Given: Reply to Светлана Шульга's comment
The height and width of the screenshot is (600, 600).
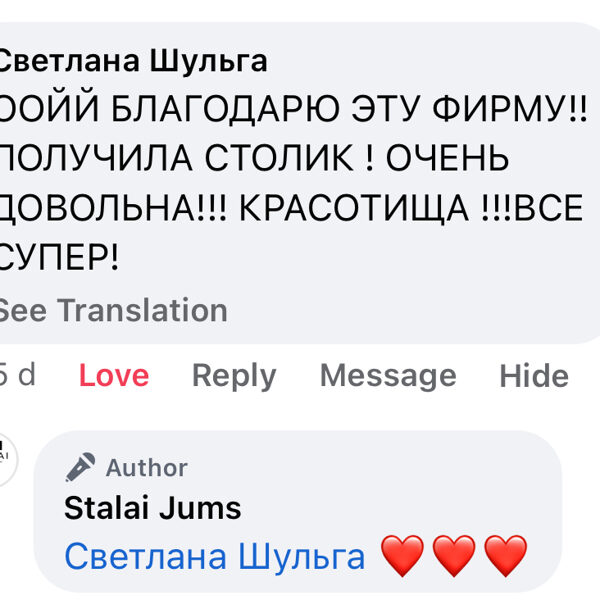Looking at the screenshot, I should pyautogui.click(x=234, y=376).
